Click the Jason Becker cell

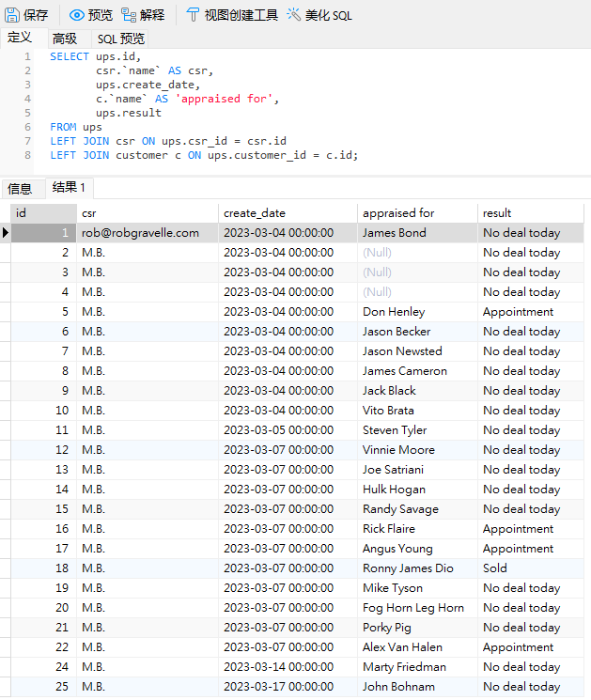(417, 332)
